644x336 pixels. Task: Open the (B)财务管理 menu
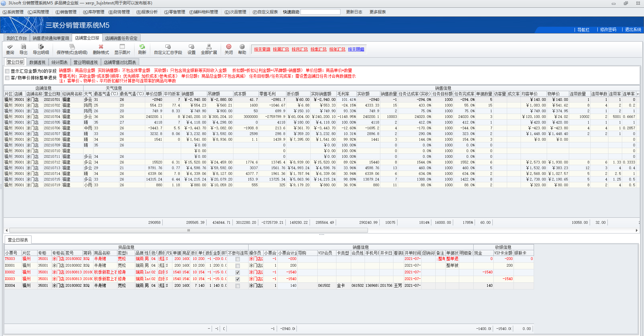coord(119,12)
